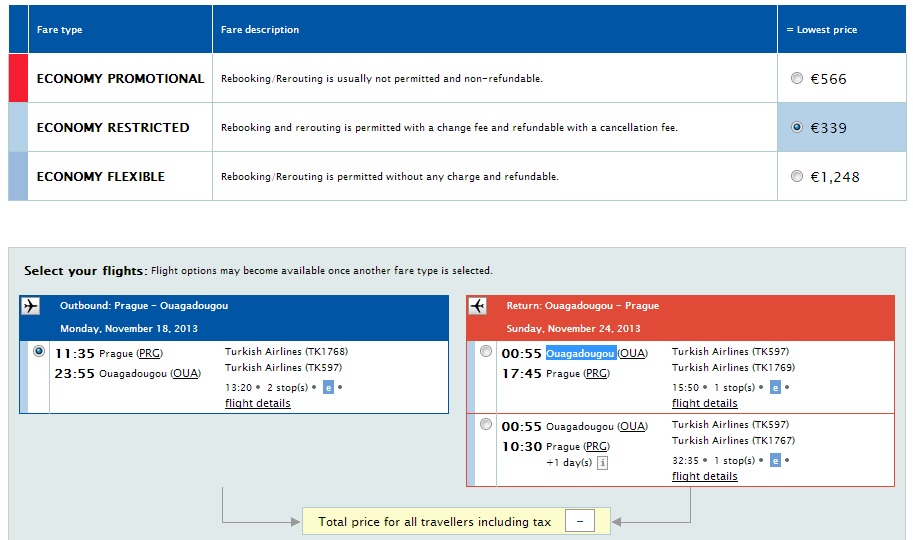Choose the return flight arriving Prague at 17:45
This screenshot has width=913, height=540.
point(486,351)
